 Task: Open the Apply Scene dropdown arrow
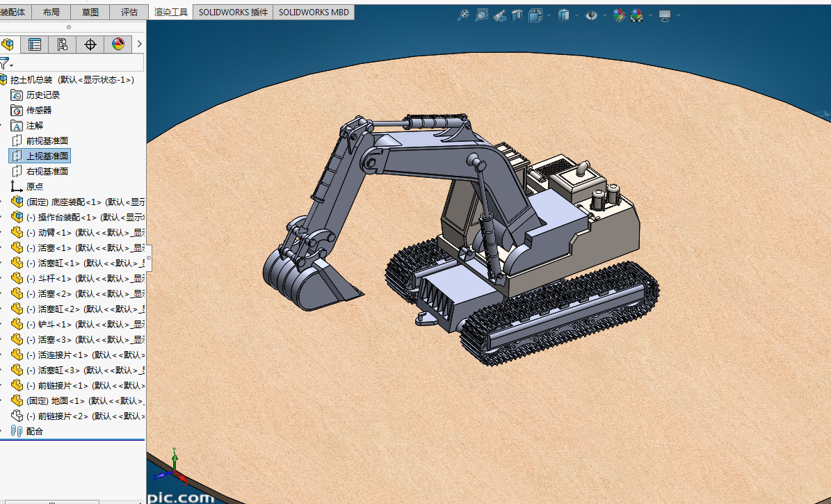650,15
